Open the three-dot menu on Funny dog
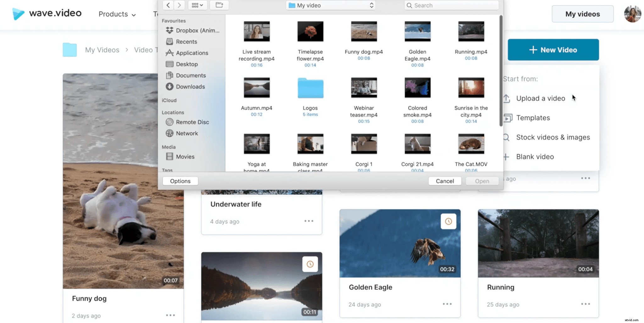 (170, 315)
